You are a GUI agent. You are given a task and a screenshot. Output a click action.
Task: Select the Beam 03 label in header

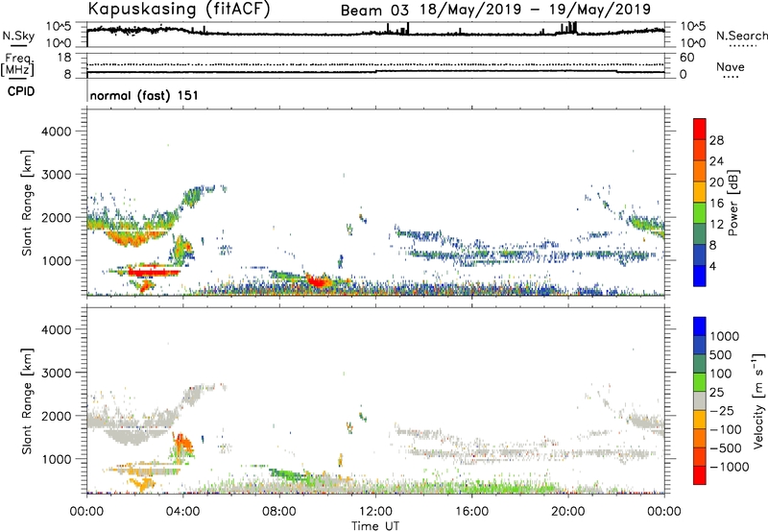point(374,11)
